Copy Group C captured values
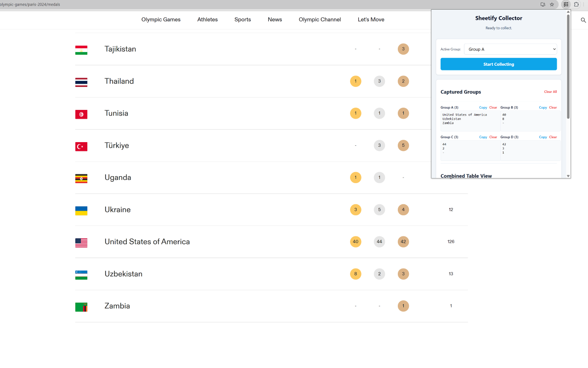The height and width of the screenshot is (368, 588). [483, 137]
